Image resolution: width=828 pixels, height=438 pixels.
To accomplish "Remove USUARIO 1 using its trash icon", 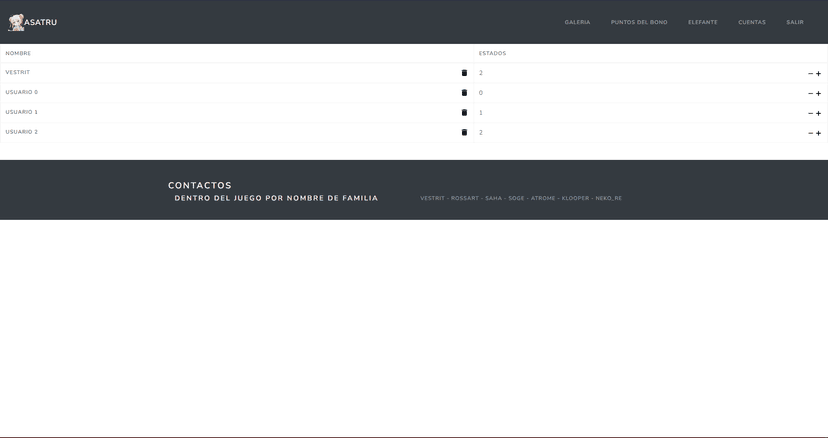I will (464, 113).
